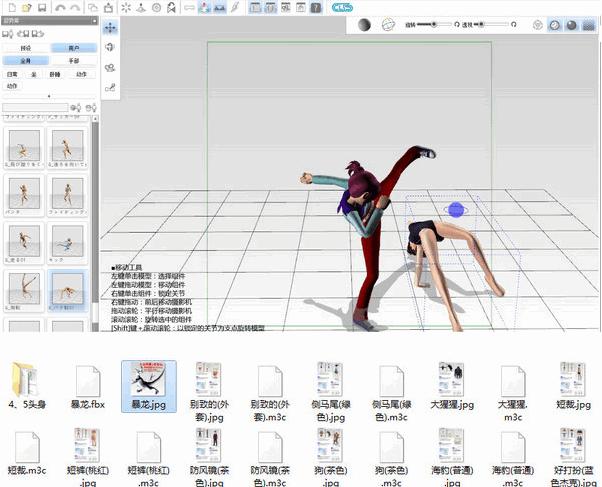Select the highlighted backbend pose thumbnail

click(68, 291)
